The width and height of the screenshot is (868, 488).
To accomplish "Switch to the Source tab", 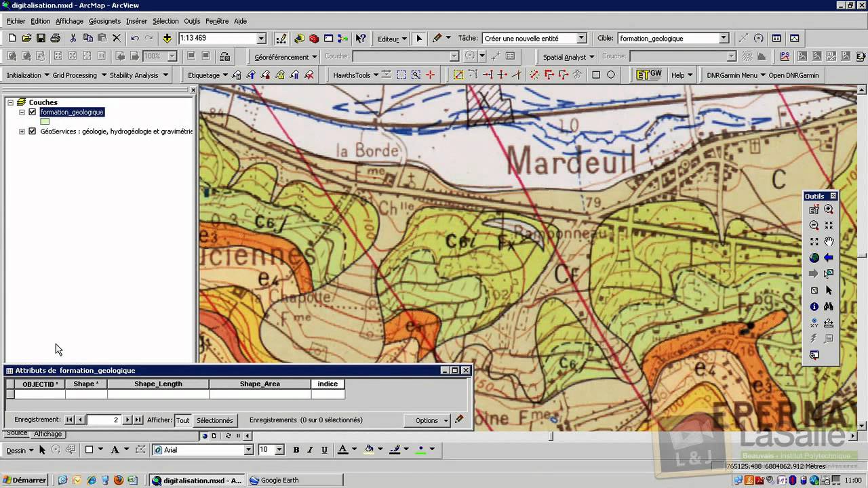I will click(x=17, y=434).
